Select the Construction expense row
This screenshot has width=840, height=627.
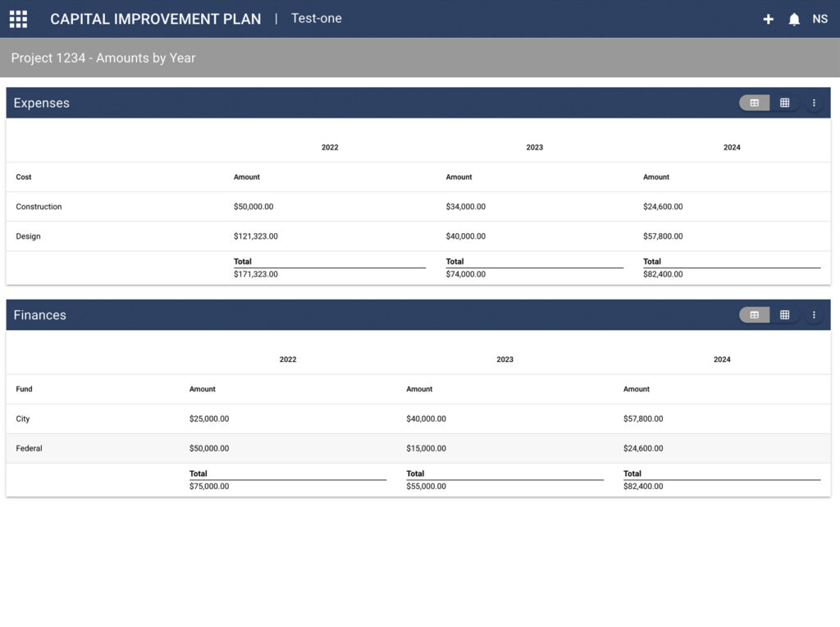pyautogui.click(x=38, y=207)
